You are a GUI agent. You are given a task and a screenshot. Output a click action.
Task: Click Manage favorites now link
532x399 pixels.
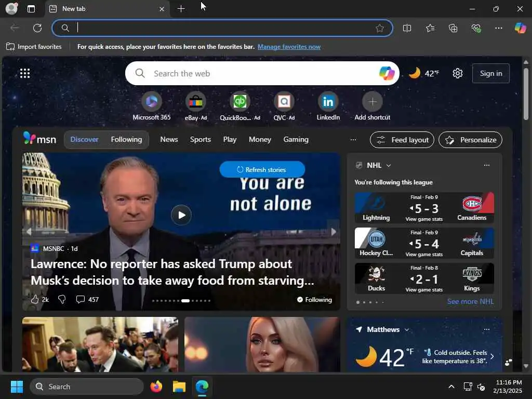pos(289,47)
